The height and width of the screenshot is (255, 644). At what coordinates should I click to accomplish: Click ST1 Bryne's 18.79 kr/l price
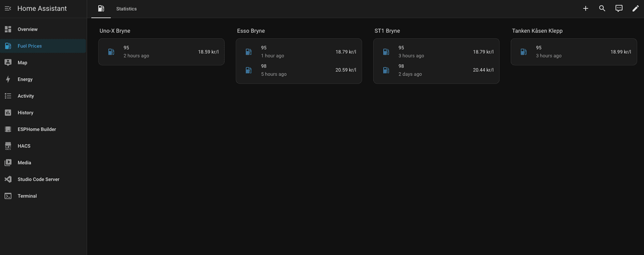pyautogui.click(x=483, y=52)
